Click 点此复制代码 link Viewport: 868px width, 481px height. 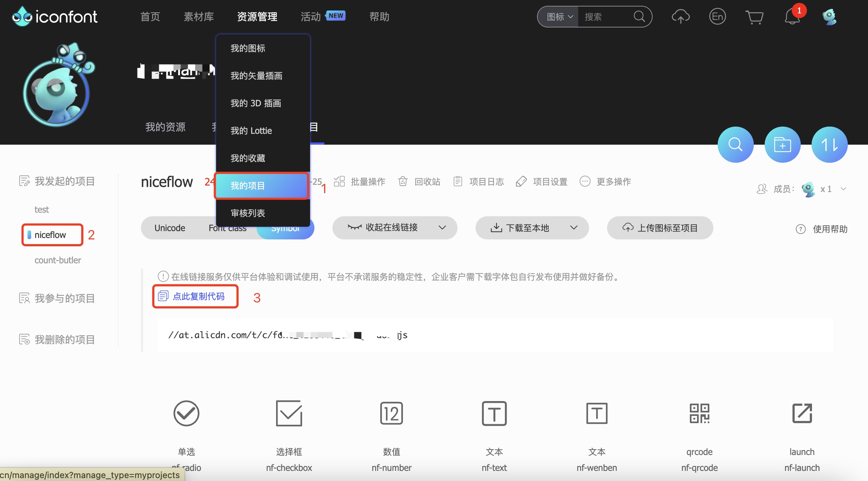tap(198, 297)
